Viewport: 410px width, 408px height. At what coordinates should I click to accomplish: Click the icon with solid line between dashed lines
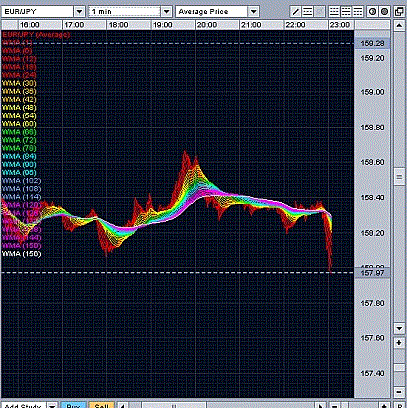346,12
